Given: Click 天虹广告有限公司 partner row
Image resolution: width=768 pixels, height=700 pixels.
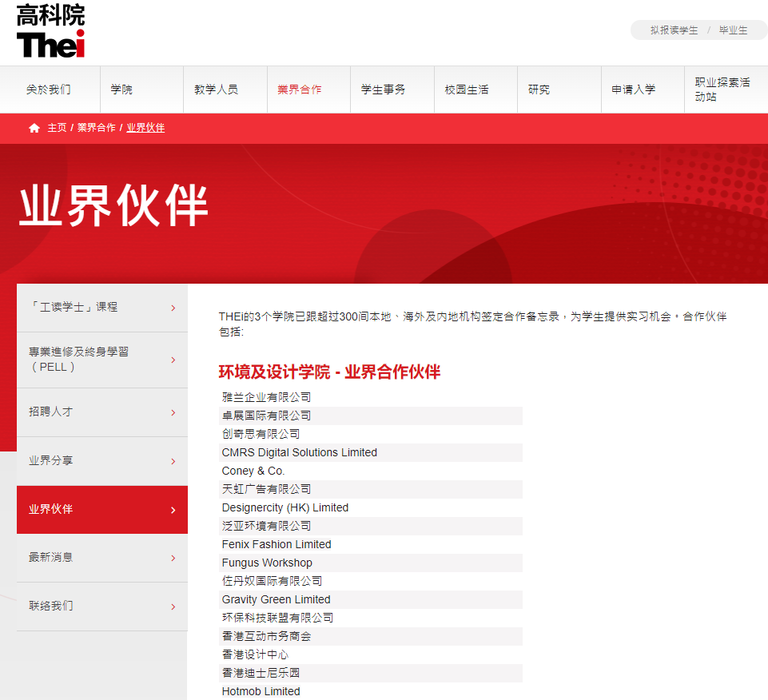Looking at the screenshot, I should click(x=370, y=489).
